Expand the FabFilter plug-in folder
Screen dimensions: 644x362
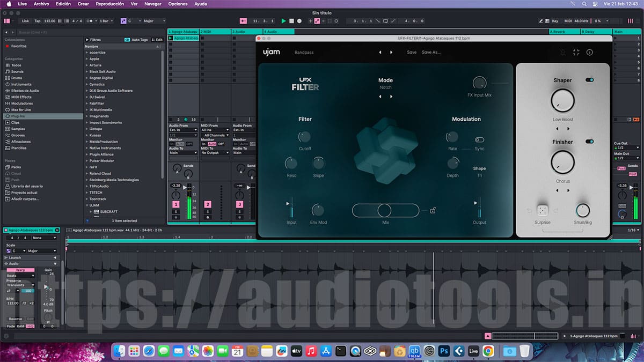pyautogui.click(x=86, y=104)
